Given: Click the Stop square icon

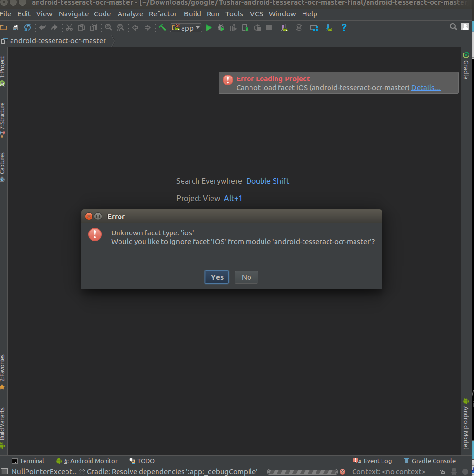Looking at the screenshot, I should tap(269, 27).
